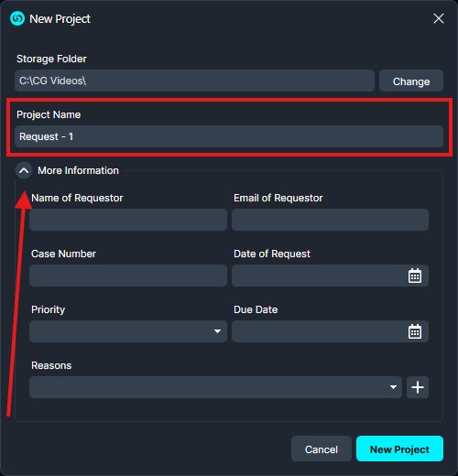Confirm with the cyan New Project button
Screen dimensions: 458x476
point(399,449)
